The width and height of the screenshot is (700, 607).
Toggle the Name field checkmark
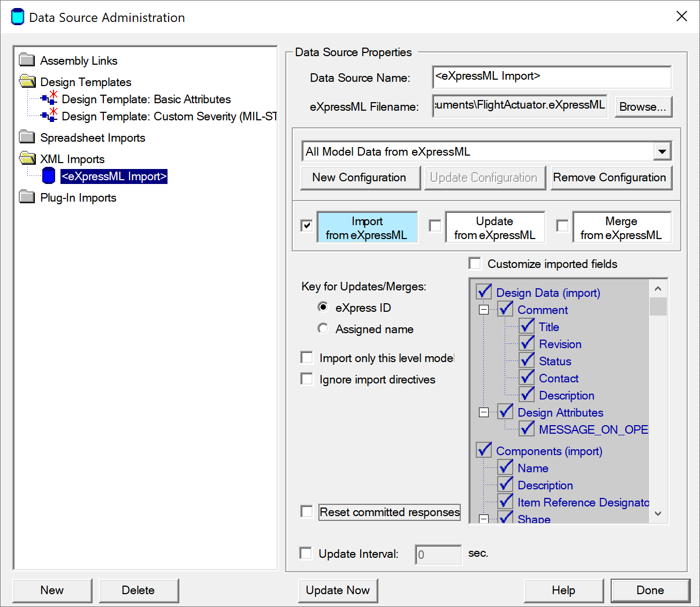point(506,467)
